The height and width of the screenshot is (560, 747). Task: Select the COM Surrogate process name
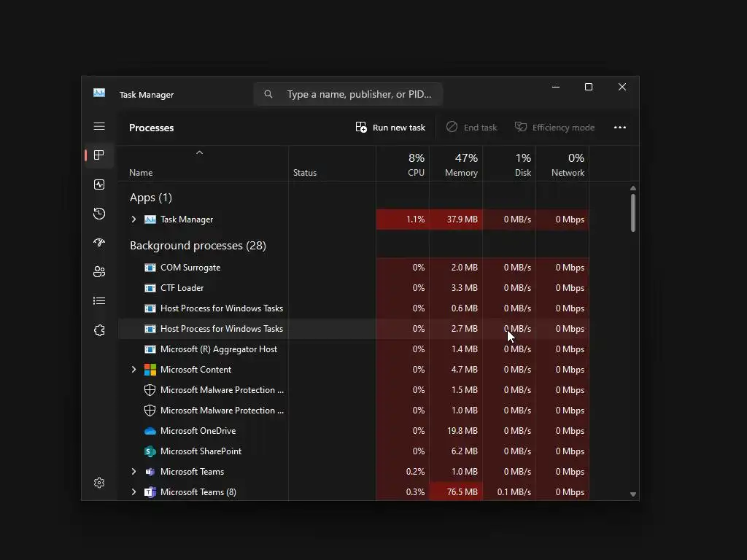click(190, 268)
